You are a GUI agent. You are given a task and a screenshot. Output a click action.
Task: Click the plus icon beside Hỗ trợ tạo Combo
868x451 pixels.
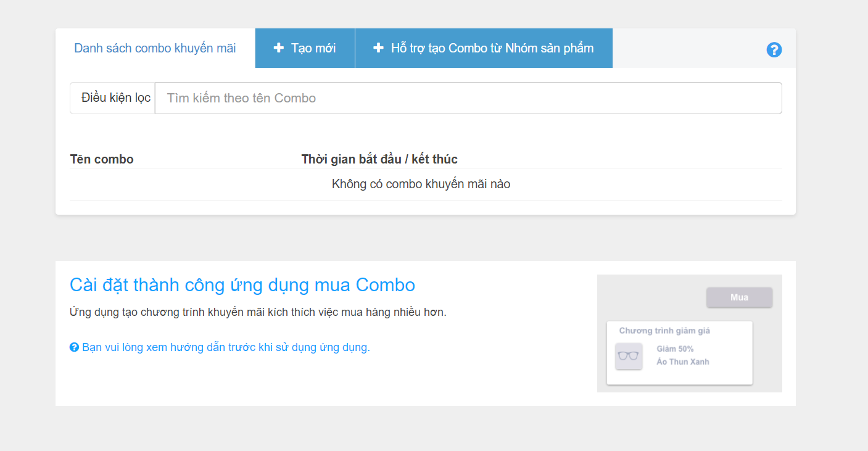378,48
